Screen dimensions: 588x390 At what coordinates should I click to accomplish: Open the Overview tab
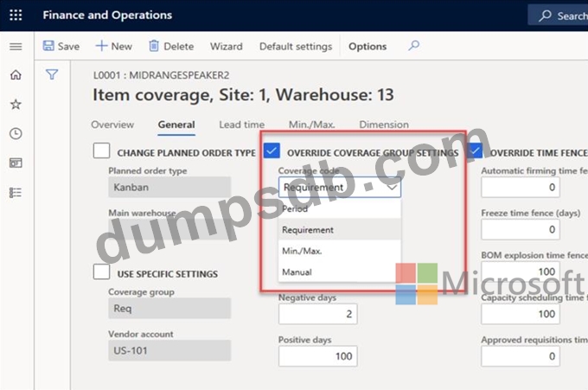tap(112, 125)
